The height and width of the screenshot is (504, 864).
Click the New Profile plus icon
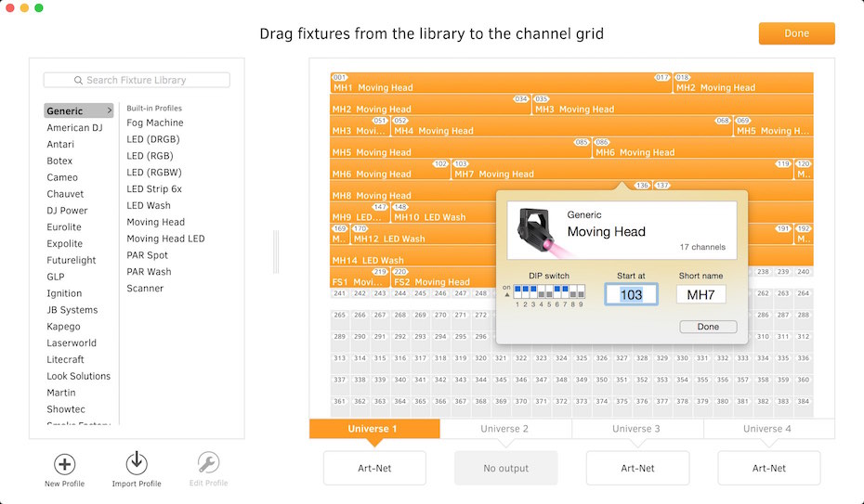point(64,464)
